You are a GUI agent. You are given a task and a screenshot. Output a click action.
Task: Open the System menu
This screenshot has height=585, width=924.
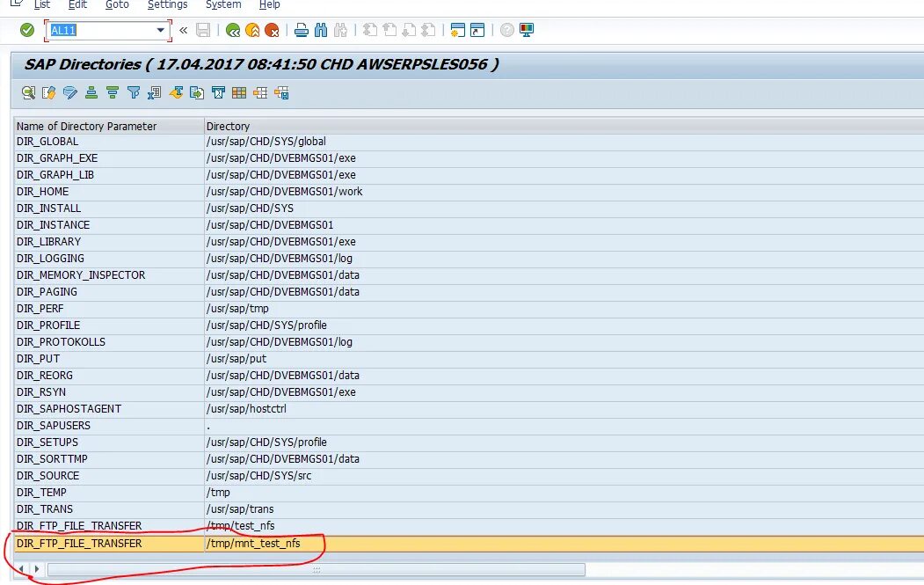[x=223, y=4]
